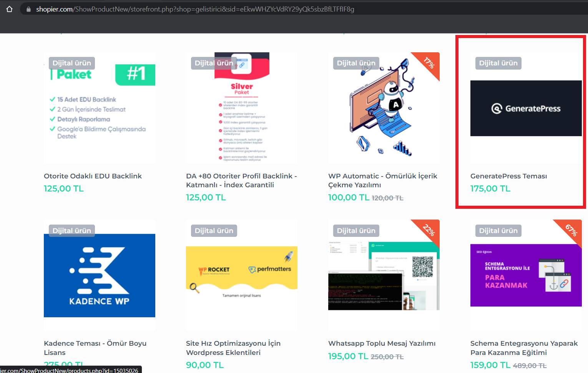588x373 pixels.
Task: Open Schema Entegrasyonu purple product image
Action: coord(526,275)
